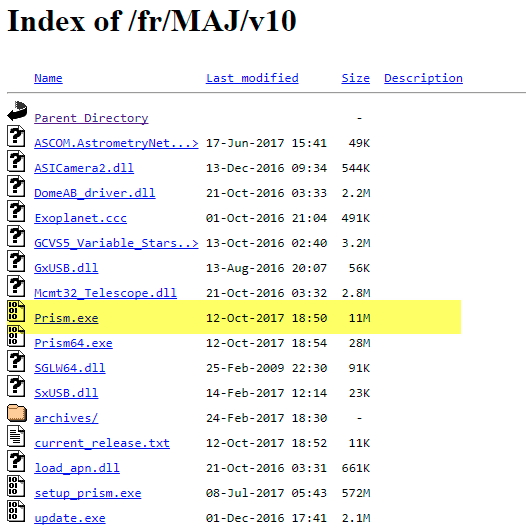
Task: Sort the listing by Size header
Action: coord(355,78)
